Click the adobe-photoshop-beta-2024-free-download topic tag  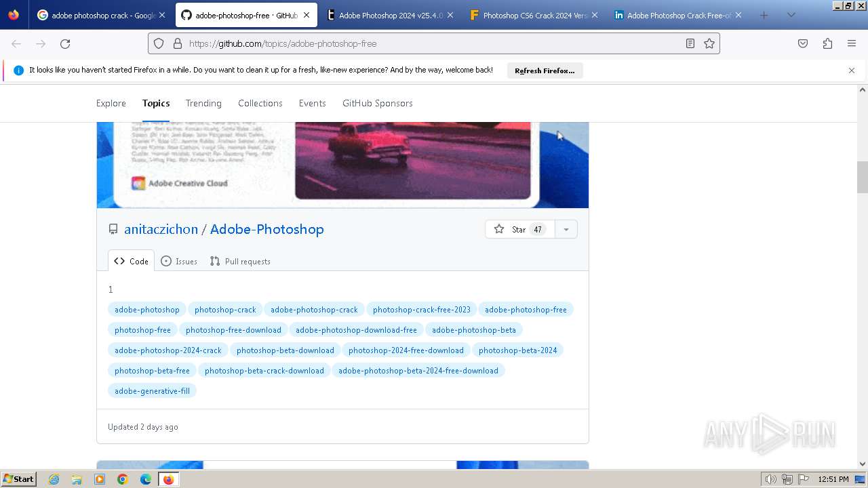click(x=418, y=371)
